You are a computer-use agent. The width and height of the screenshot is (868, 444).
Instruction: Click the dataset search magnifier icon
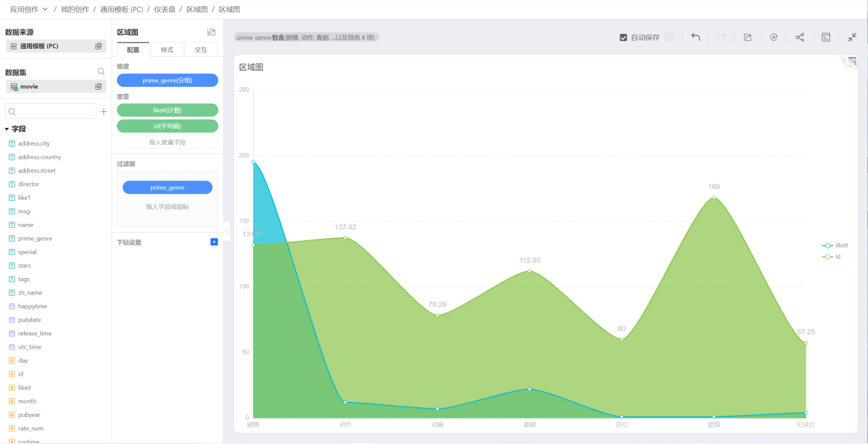point(101,72)
